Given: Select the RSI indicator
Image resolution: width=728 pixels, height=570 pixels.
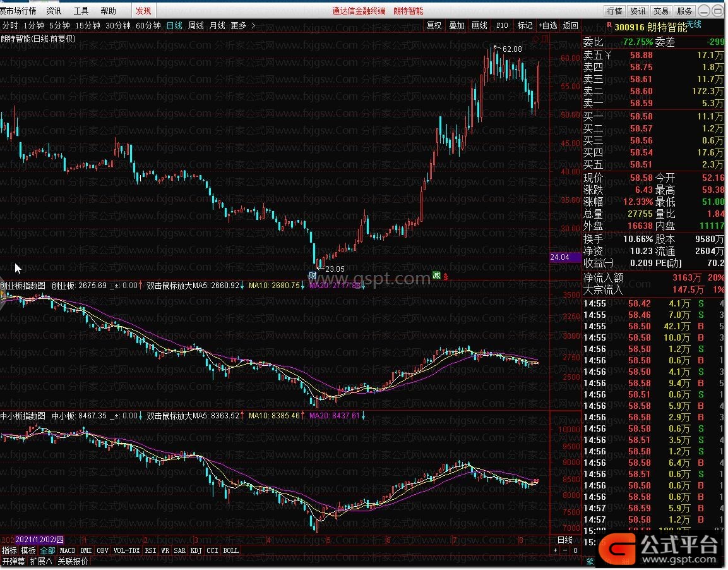Looking at the screenshot, I should [x=150, y=550].
